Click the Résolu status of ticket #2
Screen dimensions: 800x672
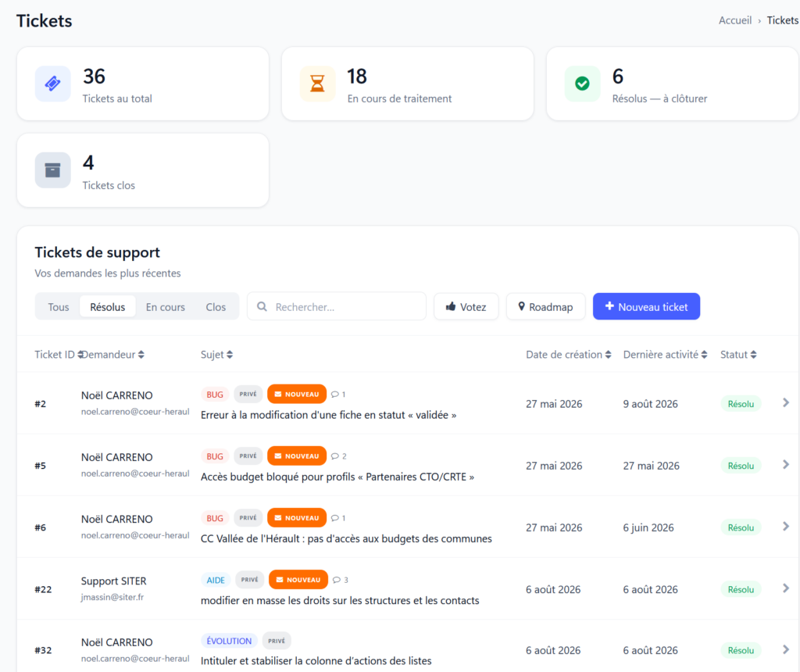pos(741,404)
